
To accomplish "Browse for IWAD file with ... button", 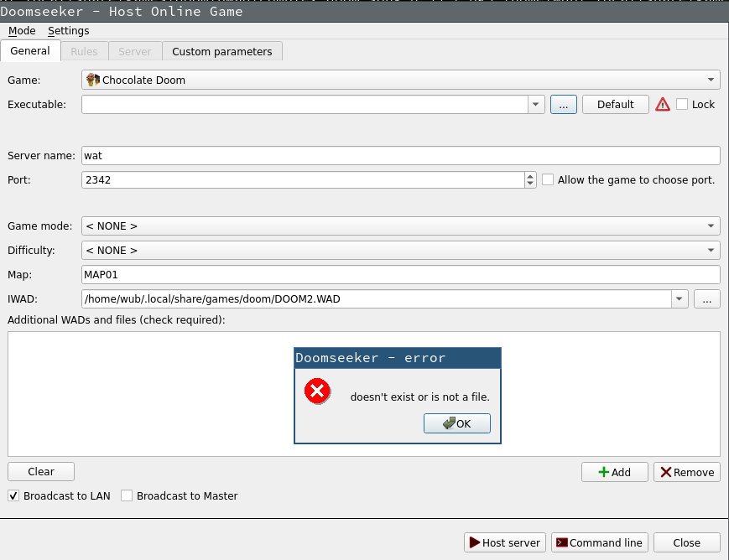I will (707, 299).
